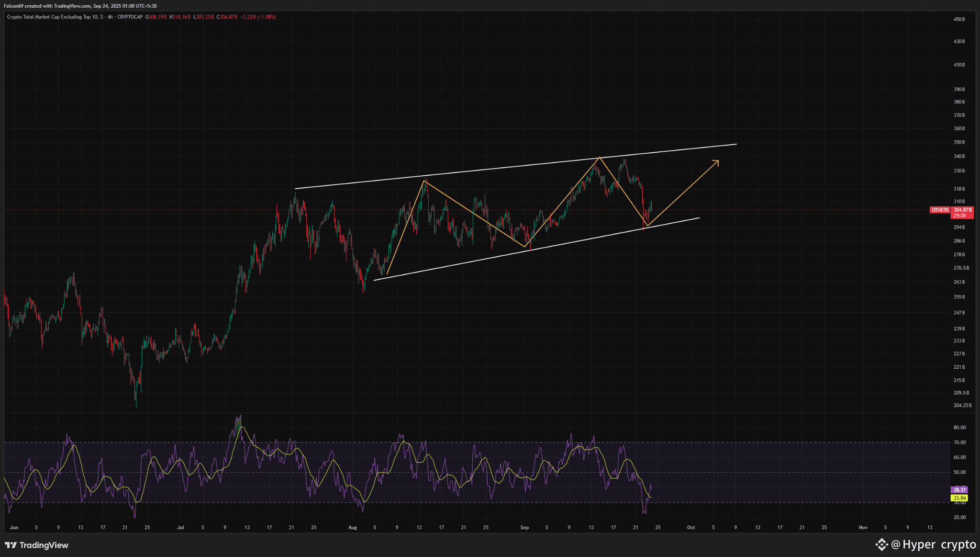The width and height of the screenshot is (980, 557).
Task: Click the 70.00 RSI overbought level label
Action: [x=959, y=442]
